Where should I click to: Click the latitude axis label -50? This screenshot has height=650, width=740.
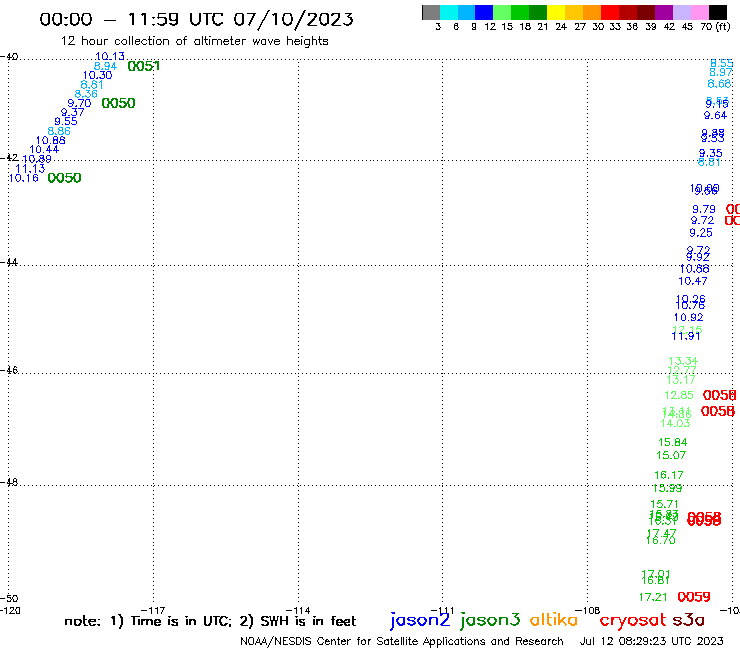point(9,599)
